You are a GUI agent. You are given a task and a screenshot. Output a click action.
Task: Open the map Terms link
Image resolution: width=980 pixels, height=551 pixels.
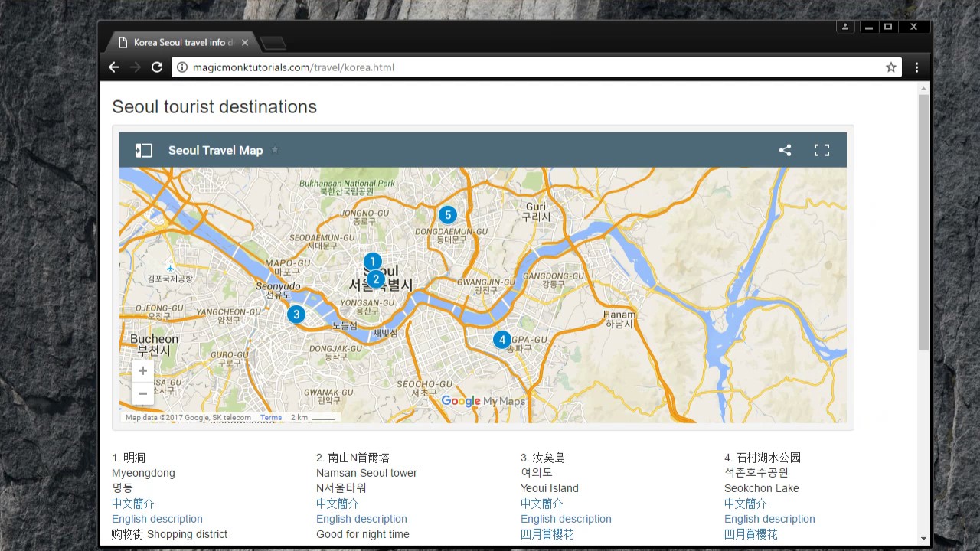[271, 418]
